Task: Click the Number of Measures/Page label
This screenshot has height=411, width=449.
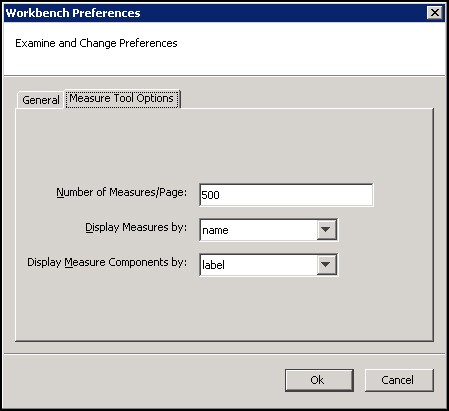Action: click(x=122, y=193)
